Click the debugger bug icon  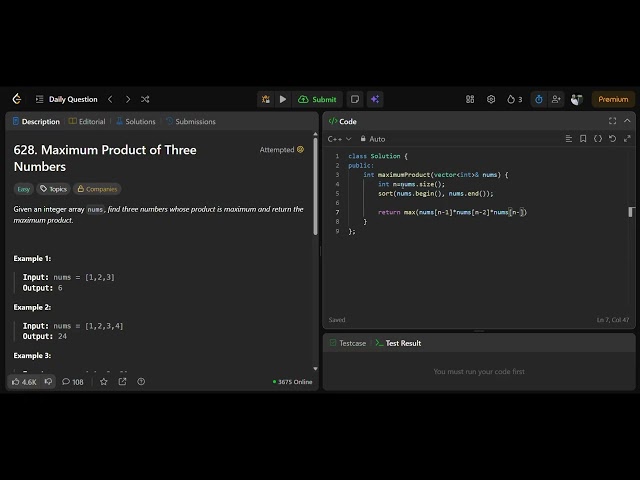point(266,99)
